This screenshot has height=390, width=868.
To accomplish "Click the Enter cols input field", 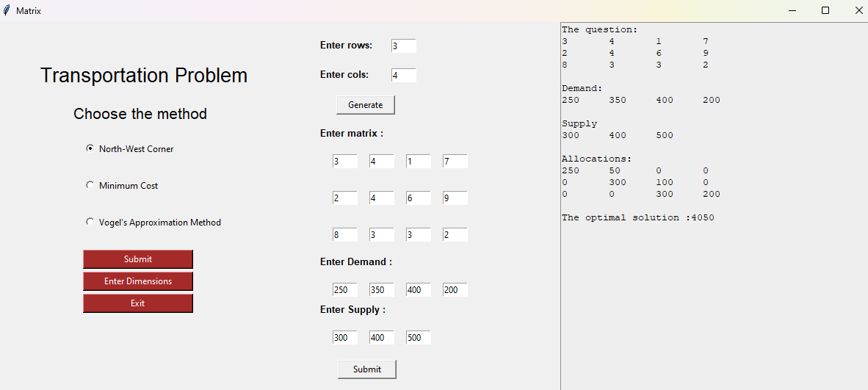I will [x=403, y=76].
